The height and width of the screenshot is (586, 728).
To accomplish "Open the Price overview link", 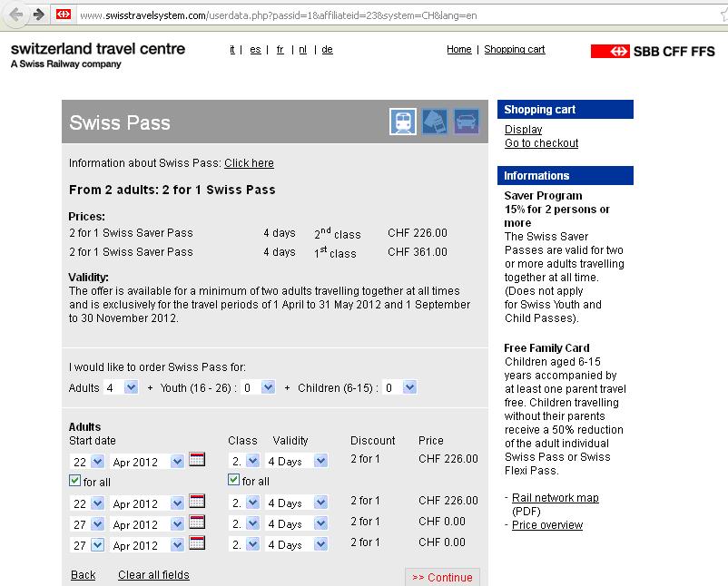I will (x=547, y=524).
